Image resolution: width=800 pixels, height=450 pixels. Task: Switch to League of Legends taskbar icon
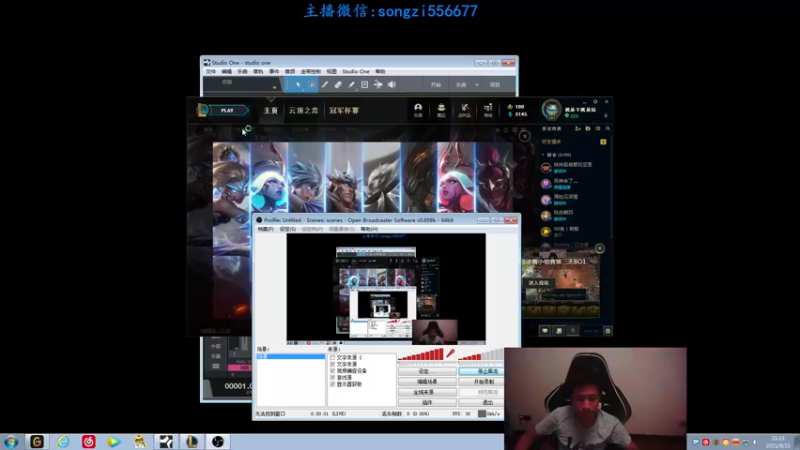(192, 441)
